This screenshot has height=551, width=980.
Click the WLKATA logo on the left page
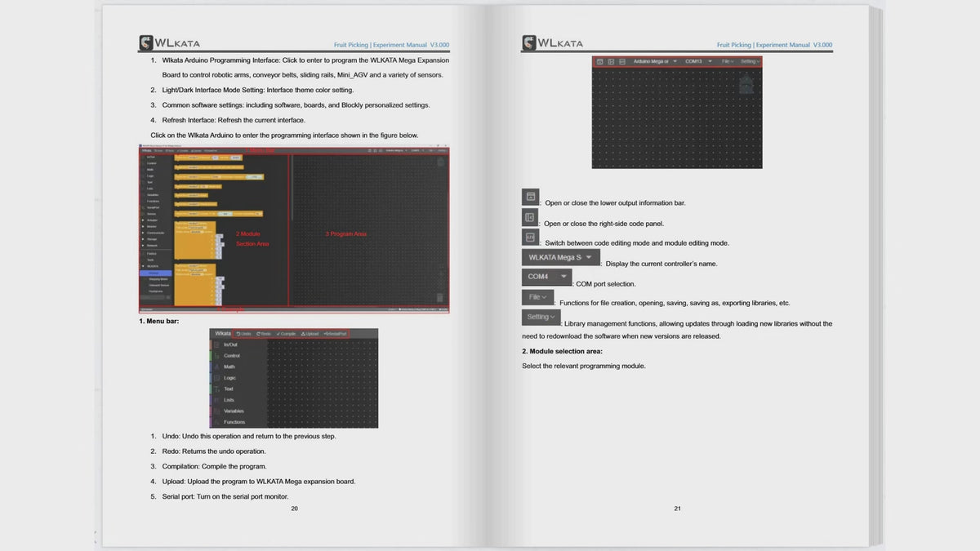click(169, 43)
